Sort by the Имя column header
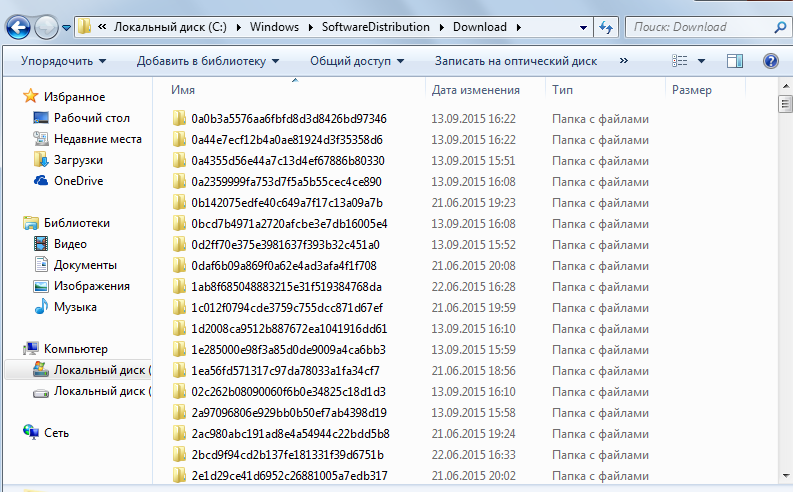This screenshot has width=793, height=492. (x=183, y=90)
